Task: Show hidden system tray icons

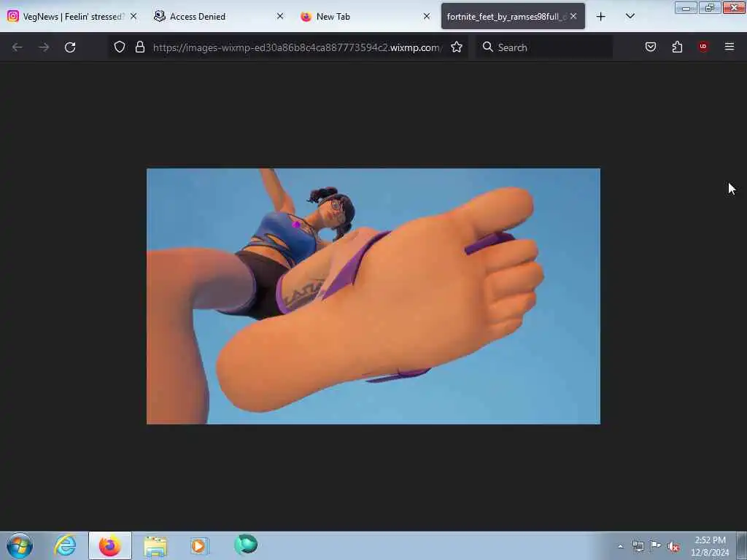Action: click(x=620, y=546)
